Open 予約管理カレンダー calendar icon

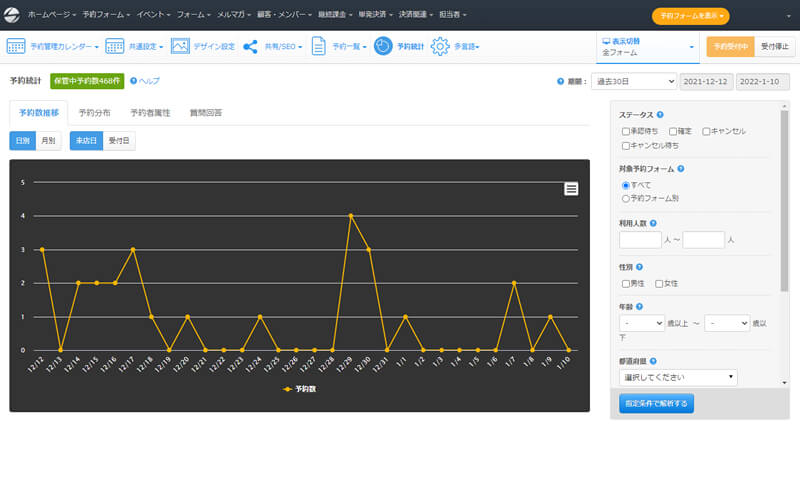click(x=16, y=46)
